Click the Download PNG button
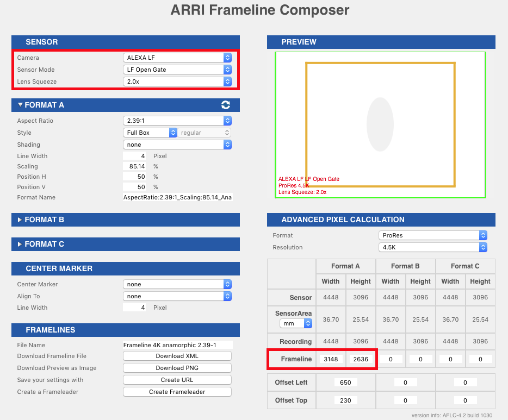Screen dimensions: 508x420 (177, 368)
